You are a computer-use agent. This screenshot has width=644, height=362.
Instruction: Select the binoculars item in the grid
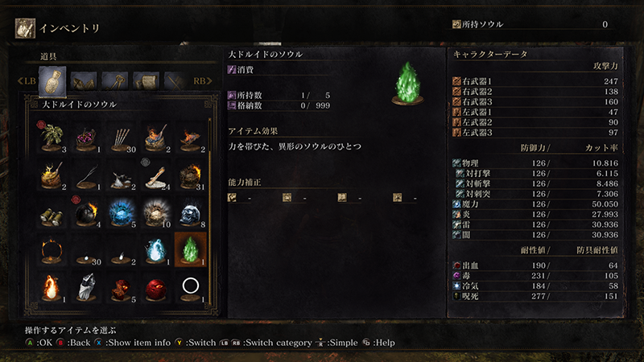52,212
